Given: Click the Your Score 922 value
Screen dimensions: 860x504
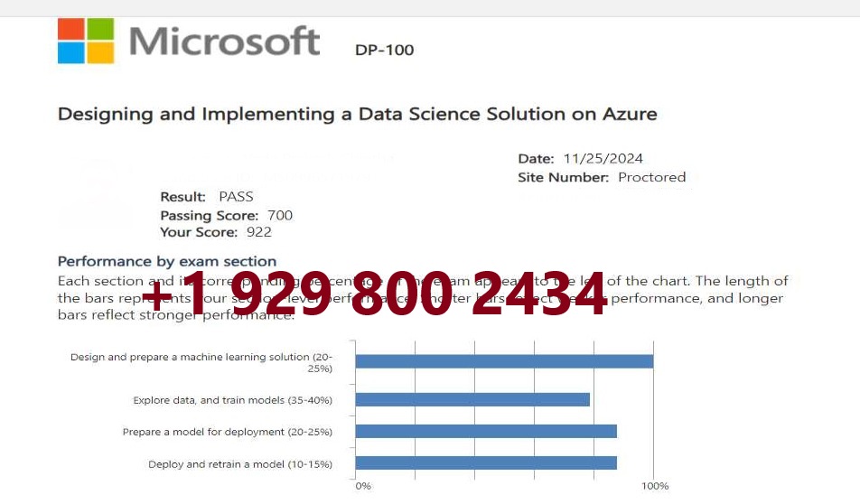Looking at the screenshot, I should click(259, 232).
